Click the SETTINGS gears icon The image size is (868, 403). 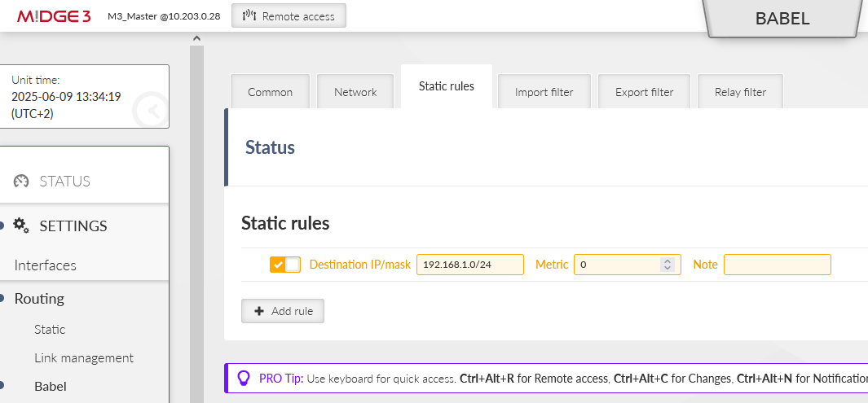pyautogui.click(x=21, y=226)
